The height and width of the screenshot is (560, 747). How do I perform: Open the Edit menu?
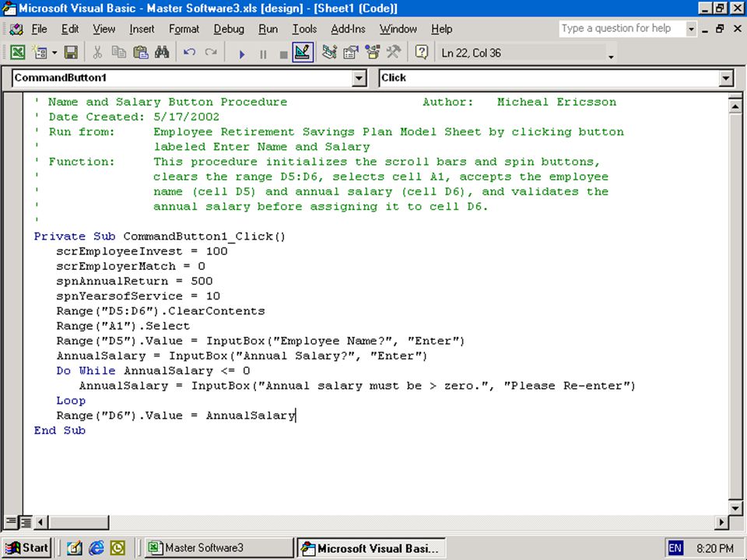[70, 29]
